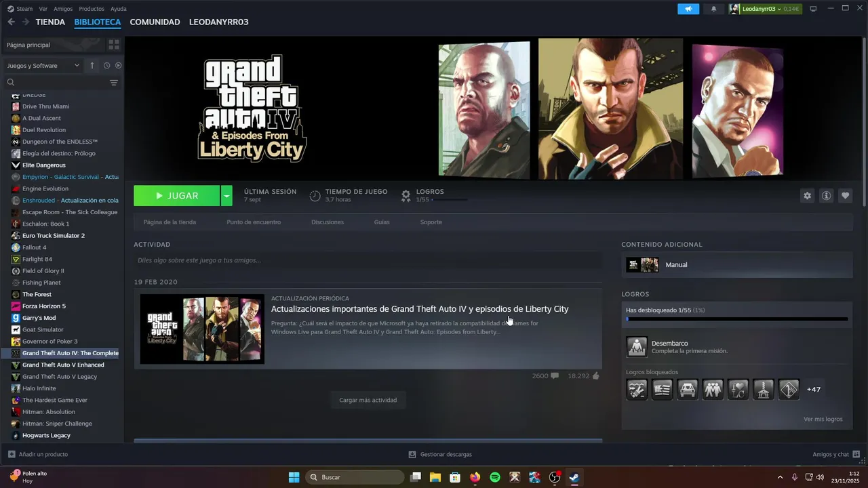Screen dimensions: 868x488
Task: Open the GTA IV news thumbnail
Action: [x=202, y=329]
